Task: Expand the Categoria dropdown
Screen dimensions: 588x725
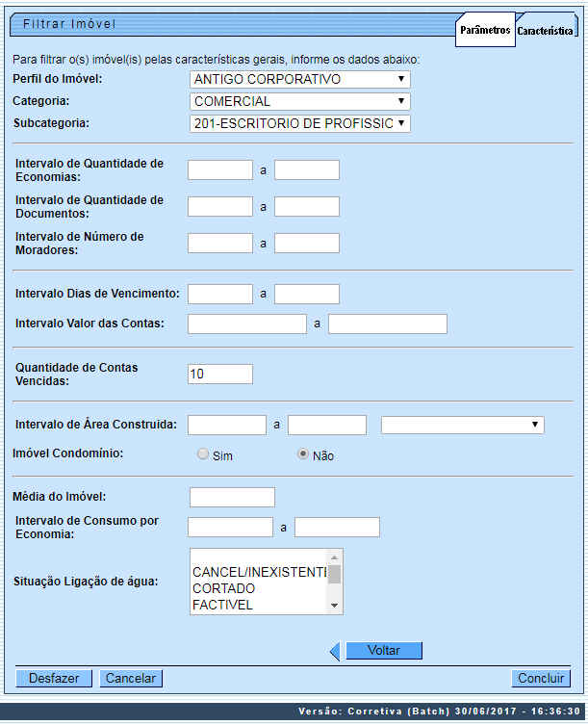Action: pos(300,101)
